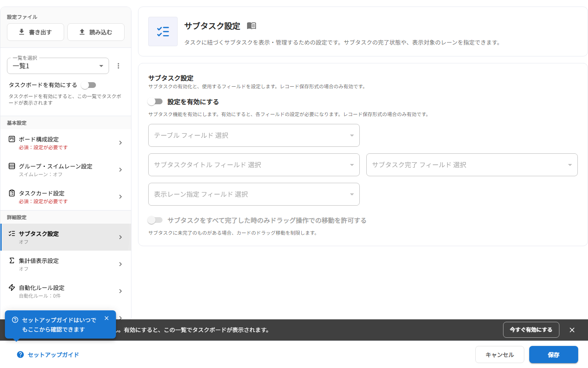Expand chevron on sidebar サブタスク設定 row

(120, 237)
